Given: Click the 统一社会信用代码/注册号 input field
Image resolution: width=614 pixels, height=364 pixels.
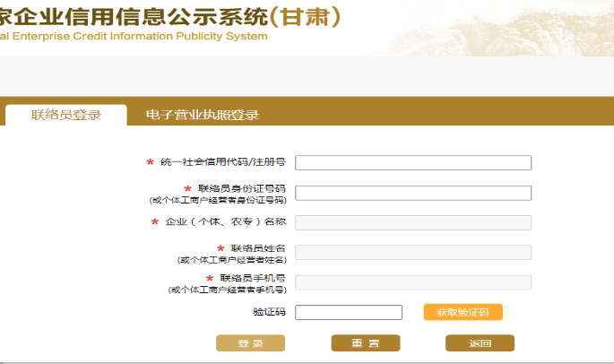Looking at the screenshot, I should 413,162.
